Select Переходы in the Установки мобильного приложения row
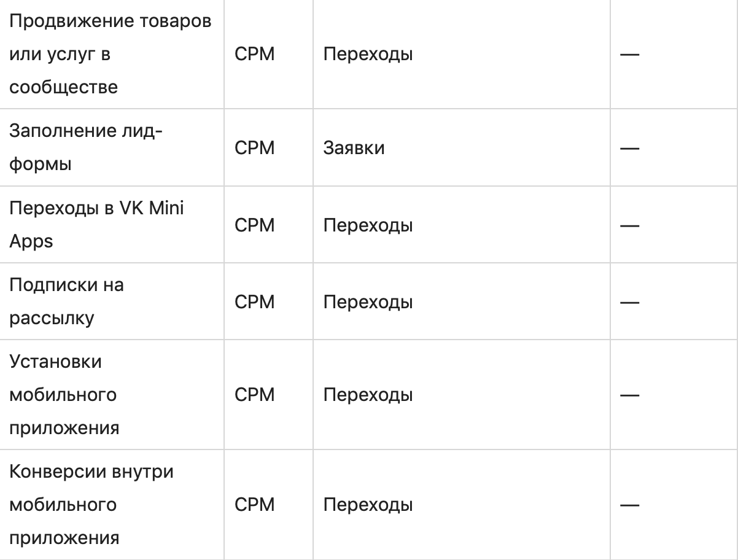This screenshot has width=738, height=560. [x=368, y=395]
